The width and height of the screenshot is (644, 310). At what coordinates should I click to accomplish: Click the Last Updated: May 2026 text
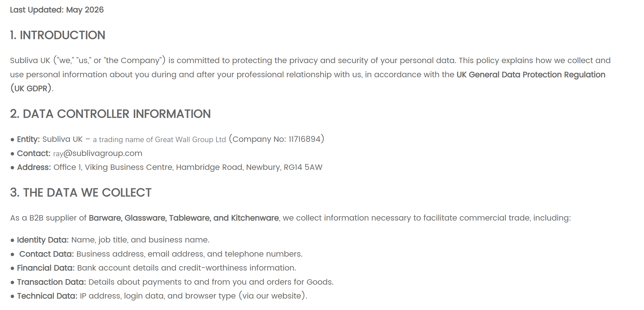57,10
